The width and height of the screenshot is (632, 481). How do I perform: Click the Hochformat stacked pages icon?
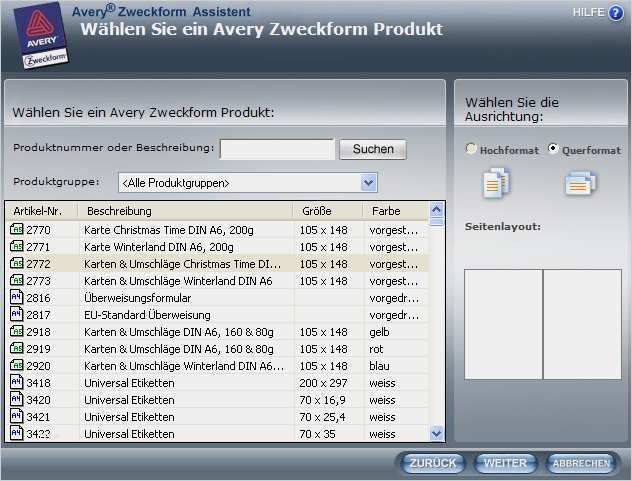click(496, 183)
